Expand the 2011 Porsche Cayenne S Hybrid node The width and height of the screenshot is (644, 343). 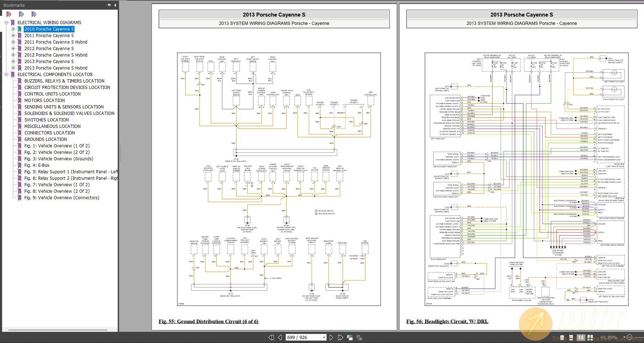coord(13,42)
